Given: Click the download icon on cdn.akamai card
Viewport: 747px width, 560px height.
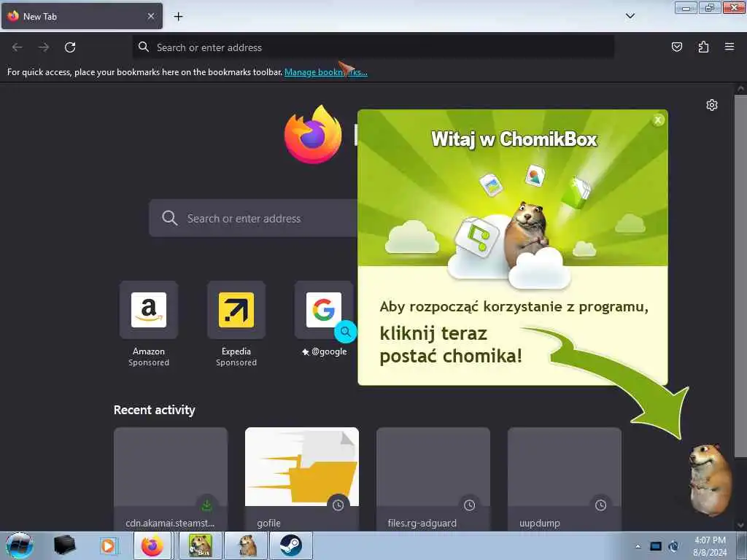Looking at the screenshot, I should click(206, 505).
